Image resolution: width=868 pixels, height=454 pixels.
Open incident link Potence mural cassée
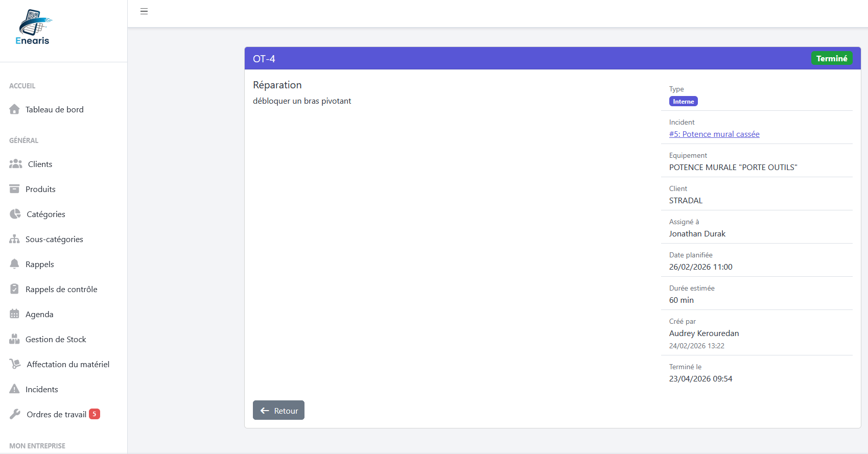pos(714,134)
